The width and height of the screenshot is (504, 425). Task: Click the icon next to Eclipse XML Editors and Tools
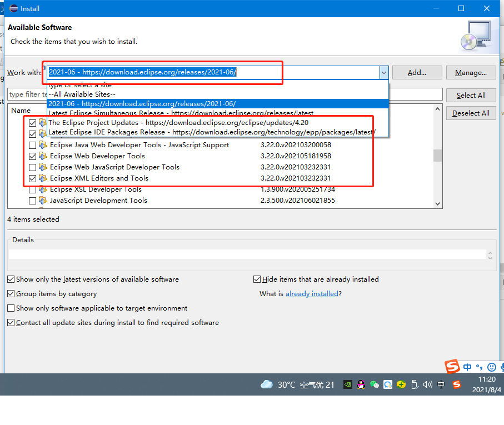coord(43,178)
